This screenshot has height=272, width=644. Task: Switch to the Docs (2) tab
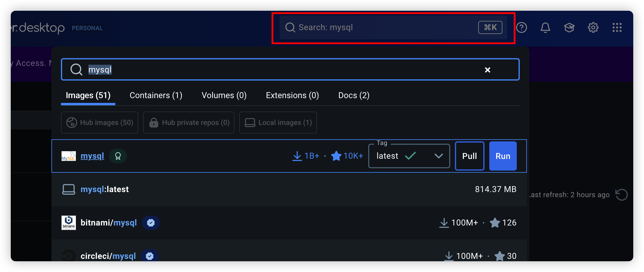[354, 95]
